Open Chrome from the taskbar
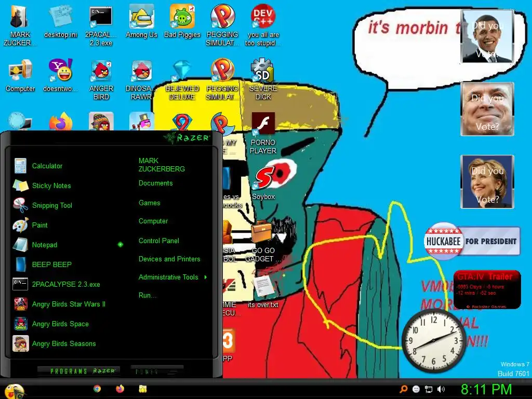This screenshot has width=532, height=399. [x=97, y=389]
